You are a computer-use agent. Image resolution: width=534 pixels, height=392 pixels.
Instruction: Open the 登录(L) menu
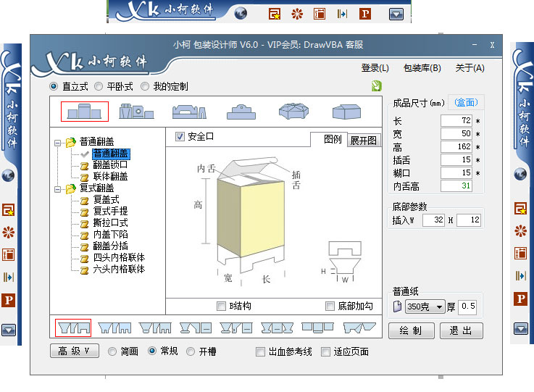pyautogui.click(x=375, y=68)
